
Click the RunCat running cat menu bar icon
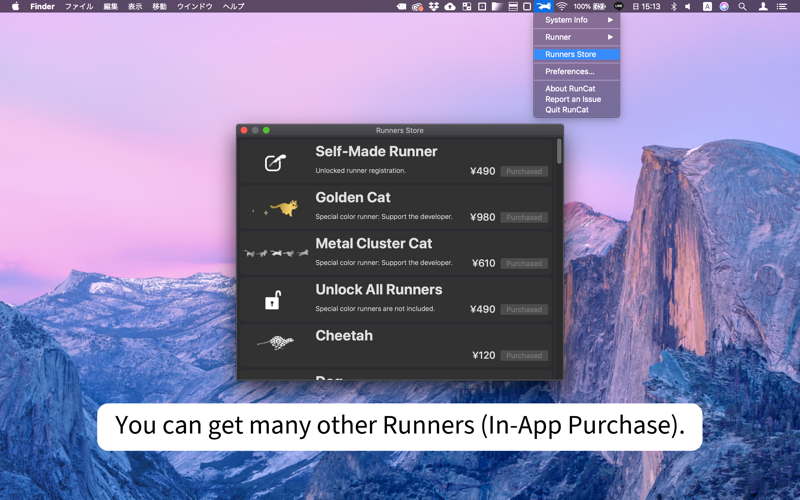[543, 6]
